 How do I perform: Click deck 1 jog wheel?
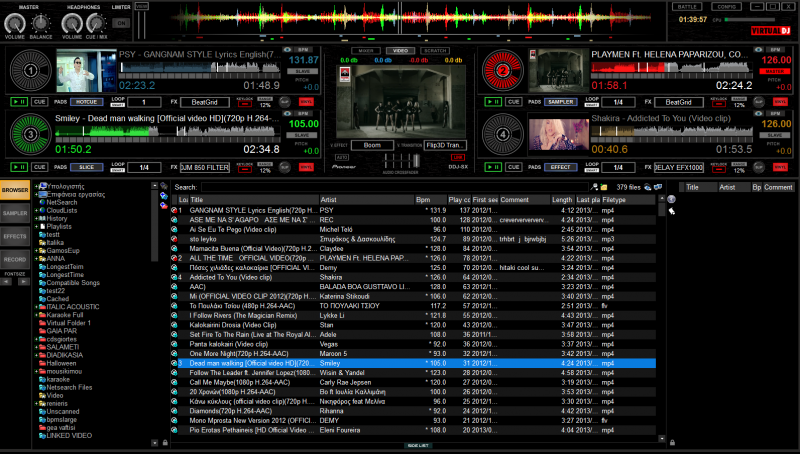31,70
